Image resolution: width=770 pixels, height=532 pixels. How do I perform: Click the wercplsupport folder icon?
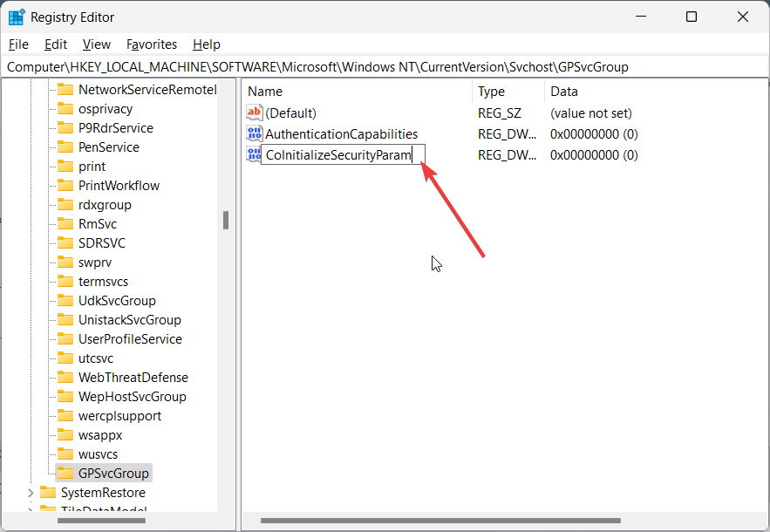[65, 415]
